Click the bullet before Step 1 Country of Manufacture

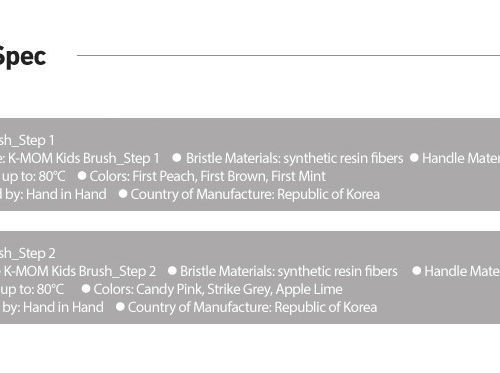pyautogui.click(x=123, y=194)
